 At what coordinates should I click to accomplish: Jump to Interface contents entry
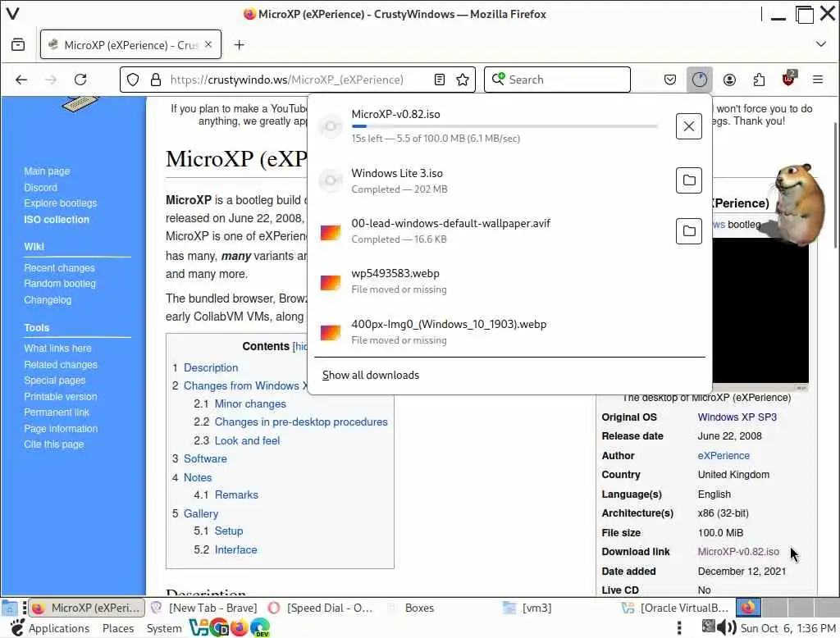[x=235, y=549]
